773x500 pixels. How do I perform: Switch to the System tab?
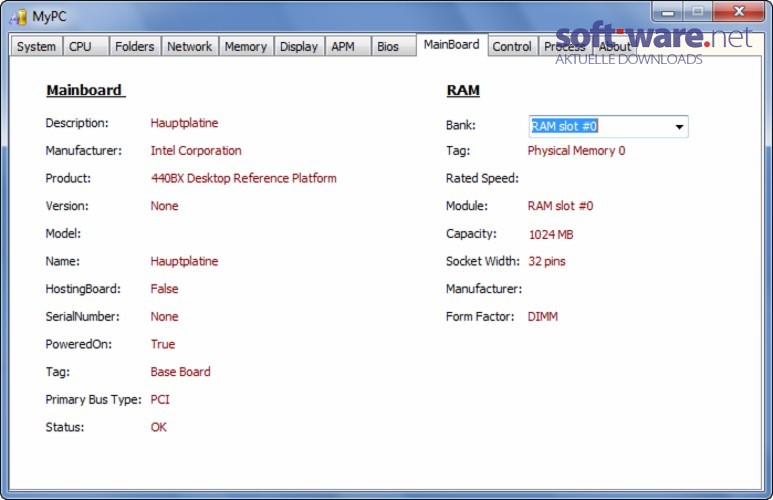coord(36,46)
